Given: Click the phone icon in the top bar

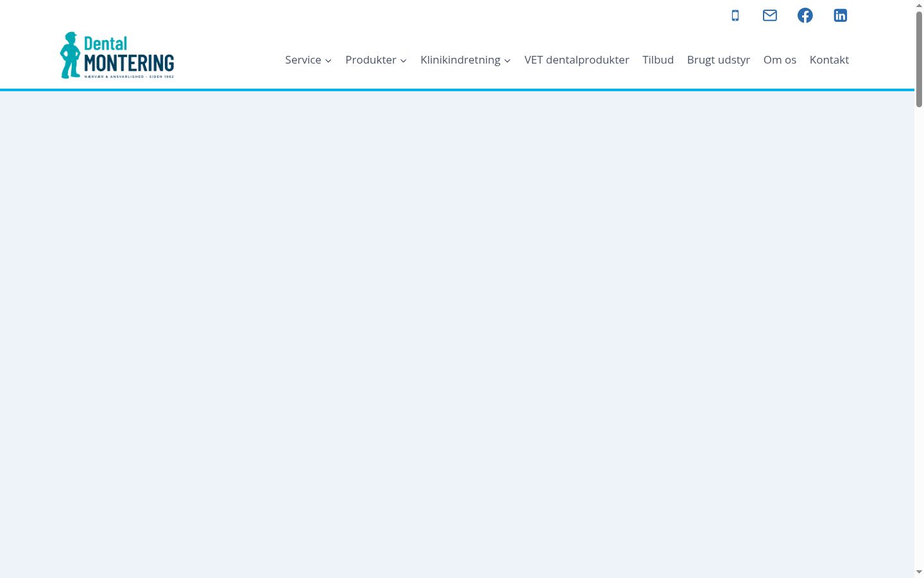Looking at the screenshot, I should 735,15.
